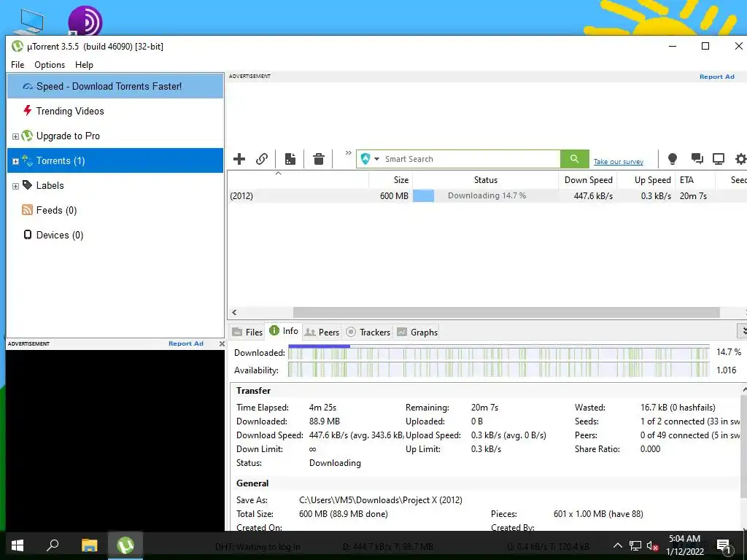
Task: Expand hidden toolbar buttons chevron
Action: click(x=348, y=153)
